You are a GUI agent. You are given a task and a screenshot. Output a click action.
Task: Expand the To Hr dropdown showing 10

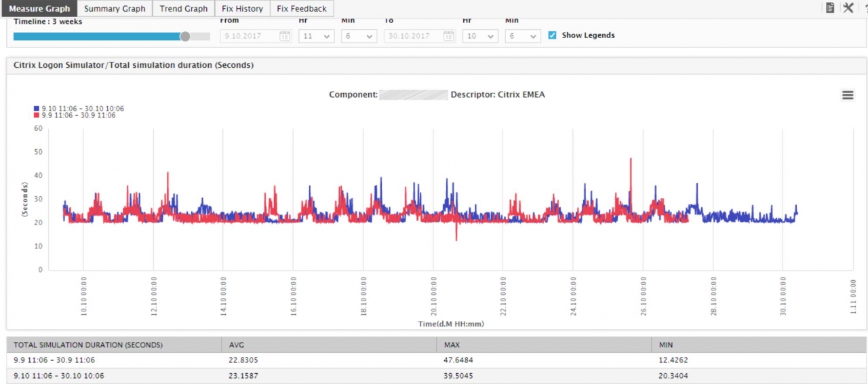(480, 36)
